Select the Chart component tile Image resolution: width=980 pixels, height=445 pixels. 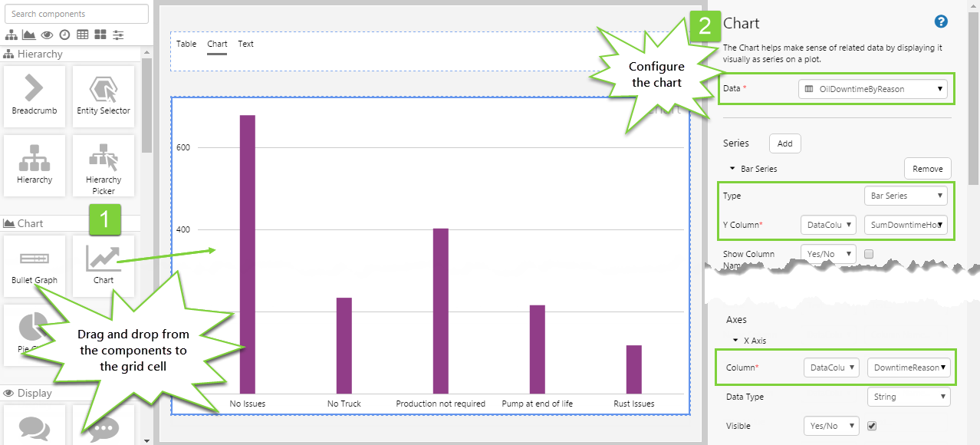point(104,265)
